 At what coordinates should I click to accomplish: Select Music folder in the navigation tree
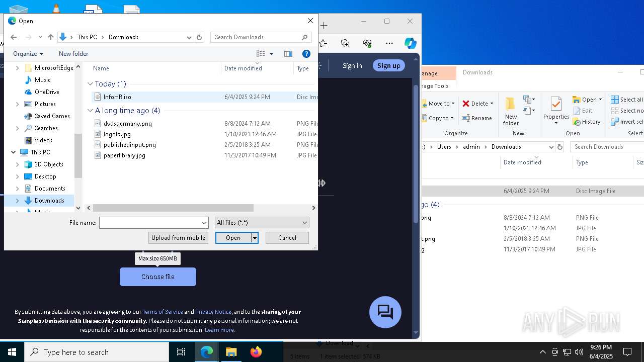(42, 80)
